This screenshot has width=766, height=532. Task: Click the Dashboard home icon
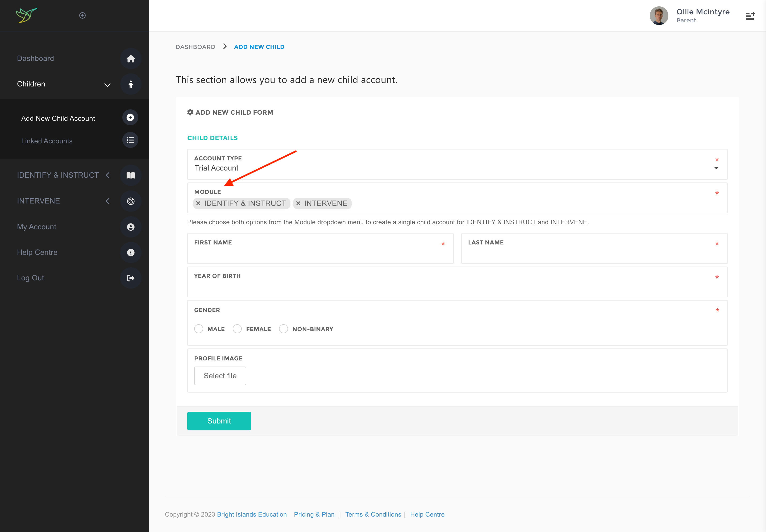[x=131, y=59]
